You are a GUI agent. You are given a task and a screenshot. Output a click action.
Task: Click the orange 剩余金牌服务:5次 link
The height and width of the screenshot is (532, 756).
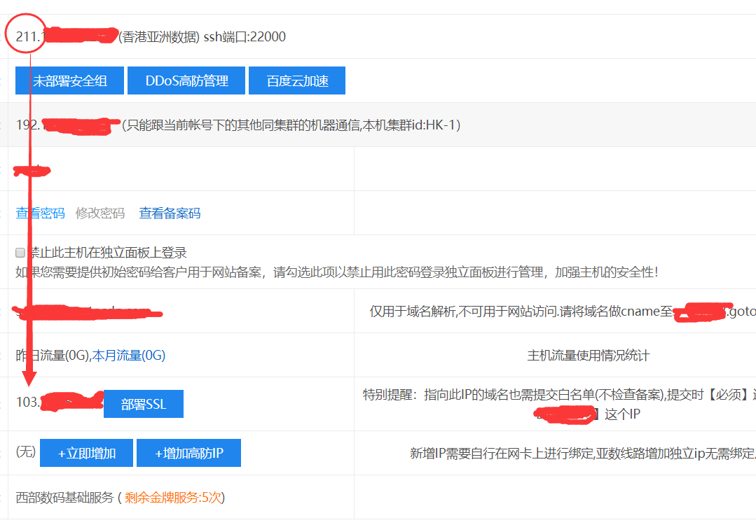click(x=173, y=498)
